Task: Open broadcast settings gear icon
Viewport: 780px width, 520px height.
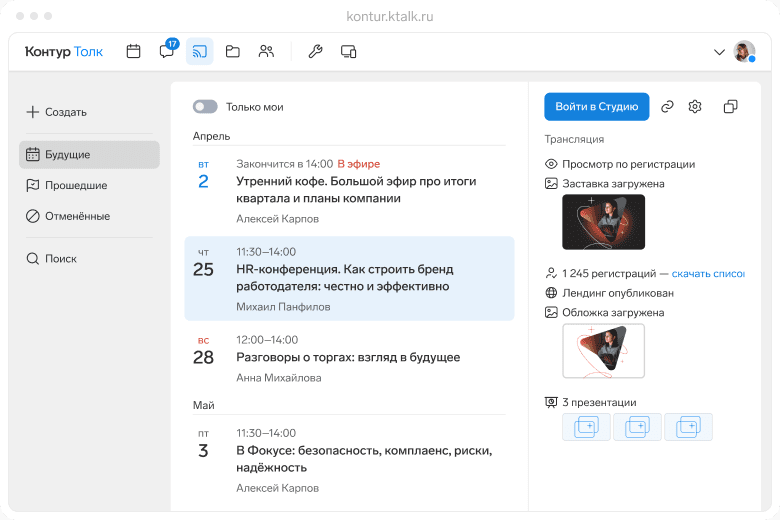Action: (696, 107)
